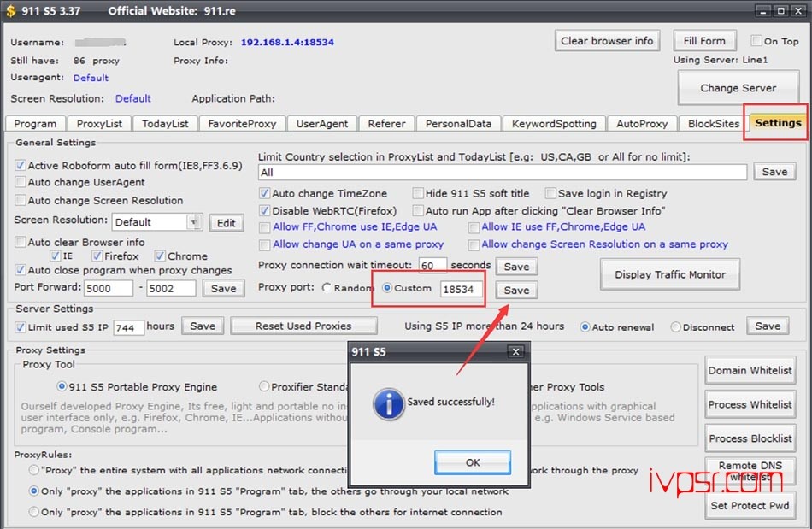
Task: Enable Allow change UA on a same proxy
Action: 265,244
